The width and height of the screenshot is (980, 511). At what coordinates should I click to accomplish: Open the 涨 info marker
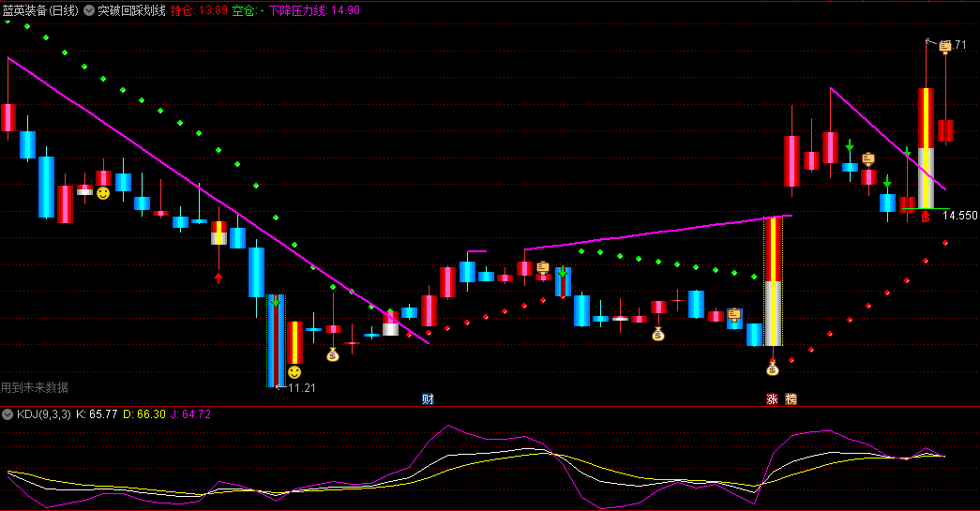pyautogui.click(x=772, y=398)
